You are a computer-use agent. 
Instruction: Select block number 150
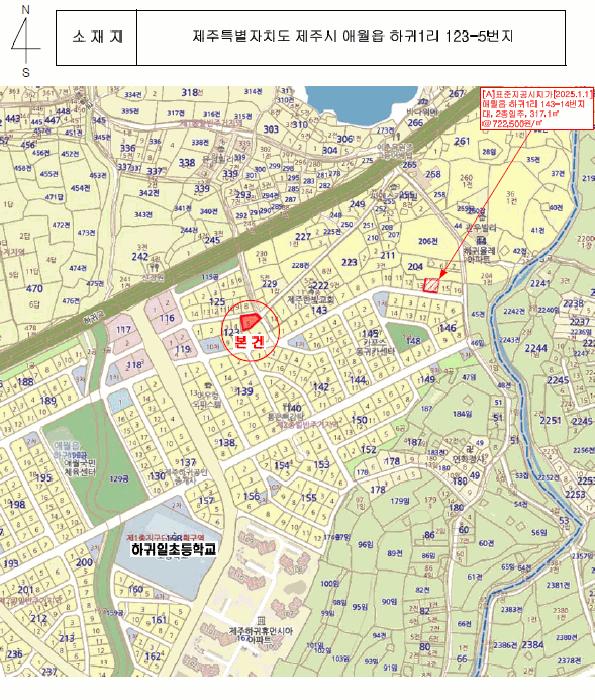359,420
